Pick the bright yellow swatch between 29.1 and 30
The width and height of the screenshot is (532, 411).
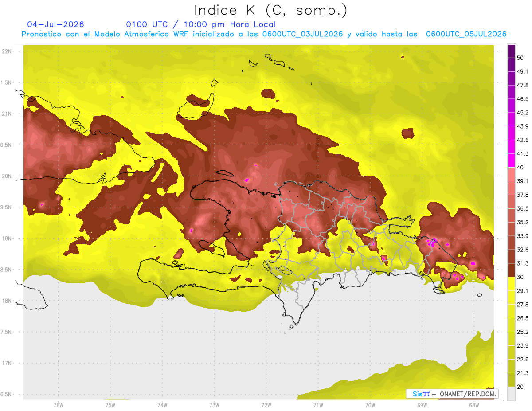coord(511,284)
